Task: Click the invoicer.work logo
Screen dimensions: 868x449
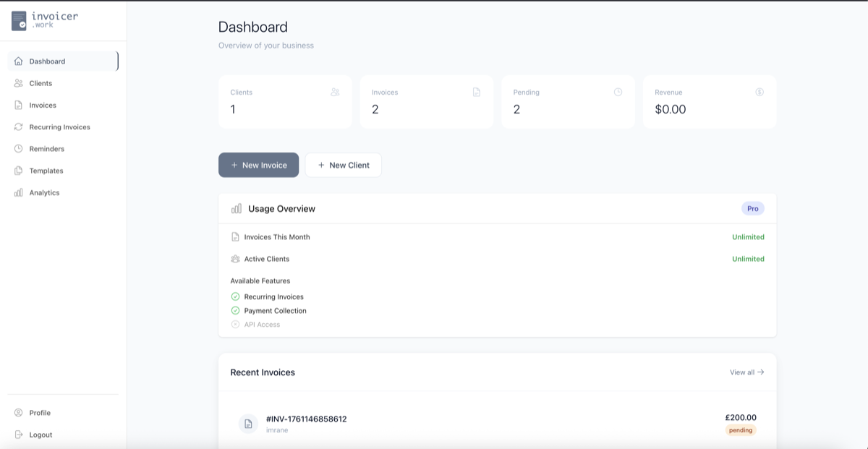Action: [x=43, y=20]
